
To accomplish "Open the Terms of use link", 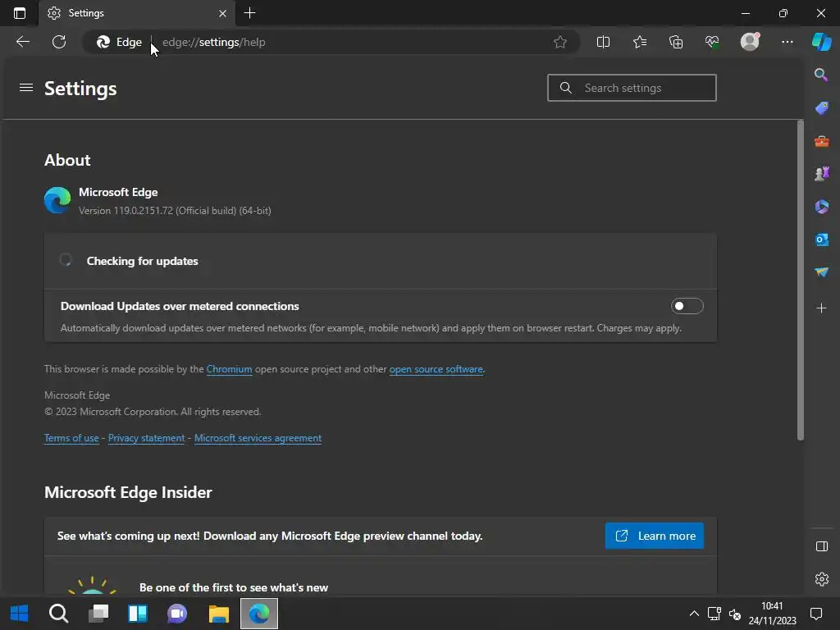I will coord(71,438).
